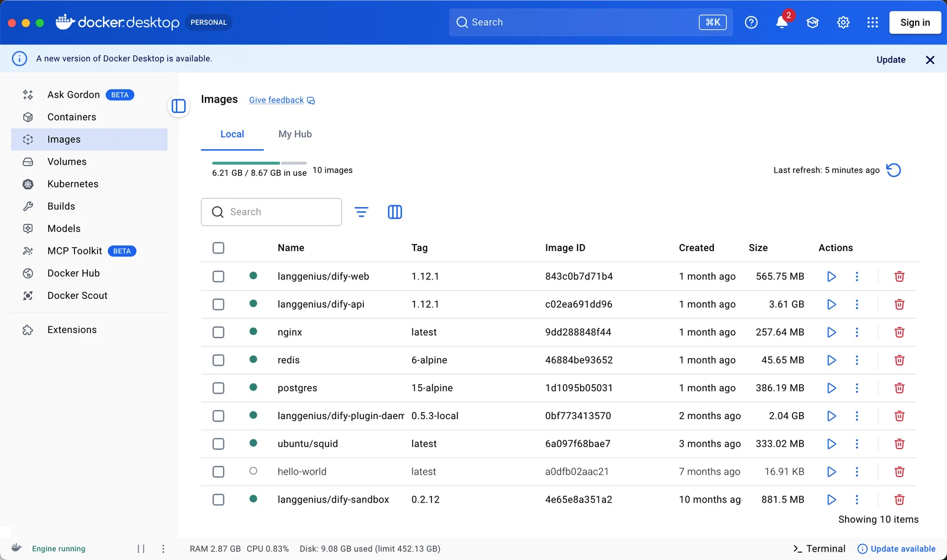947x560 pixels.
Task: Check the postgres row checkbox
Action: 218,388
